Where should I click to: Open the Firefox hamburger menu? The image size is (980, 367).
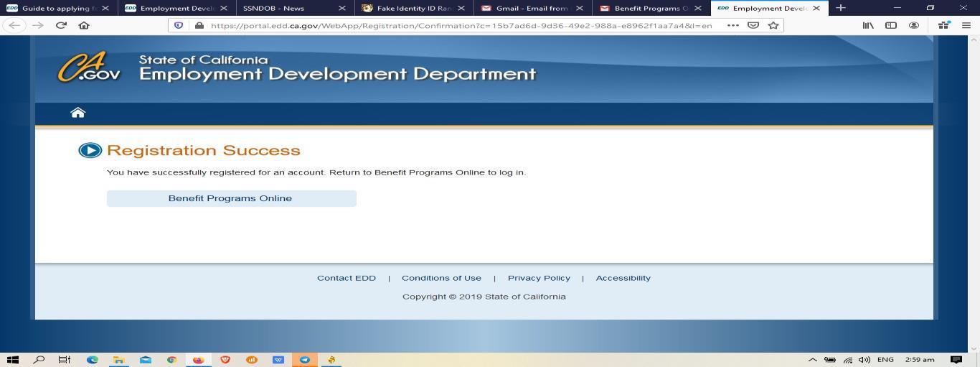tap(966, 25)
